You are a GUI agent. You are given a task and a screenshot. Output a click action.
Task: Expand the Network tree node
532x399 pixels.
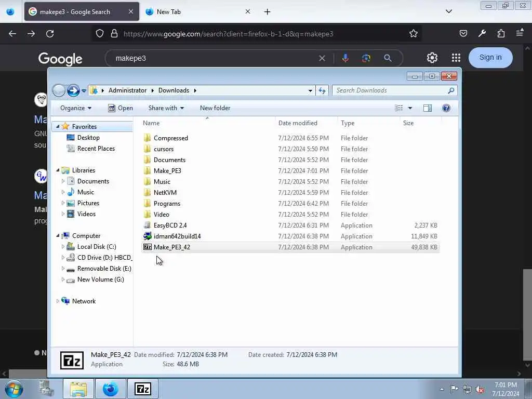click(x=58, y=301)
